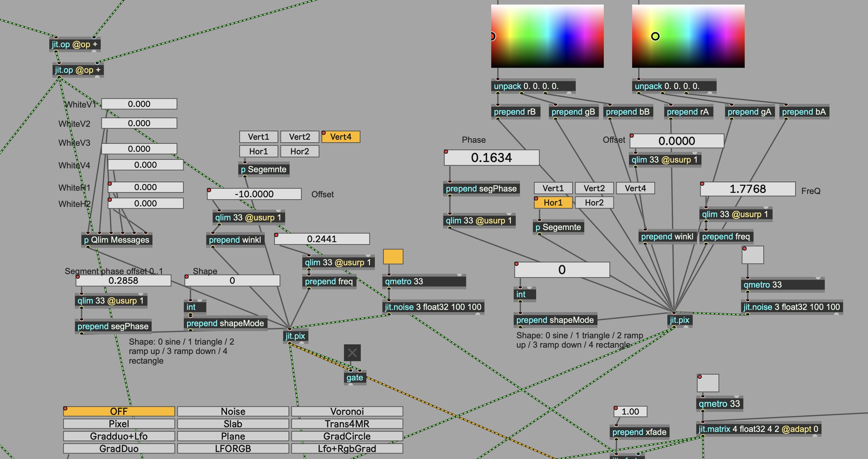This screenshot has height=459, width=868.
Task: Click the WhiteH2 number box
Action: 145,203
